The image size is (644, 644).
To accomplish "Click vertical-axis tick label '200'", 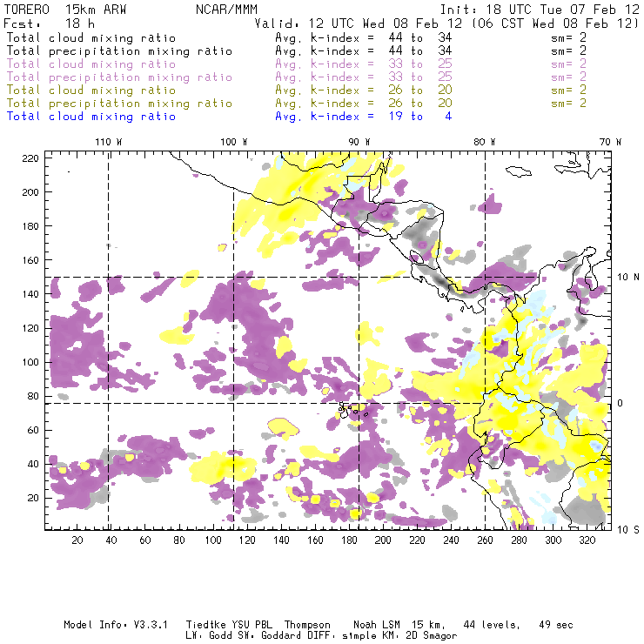I will [30, 192].
